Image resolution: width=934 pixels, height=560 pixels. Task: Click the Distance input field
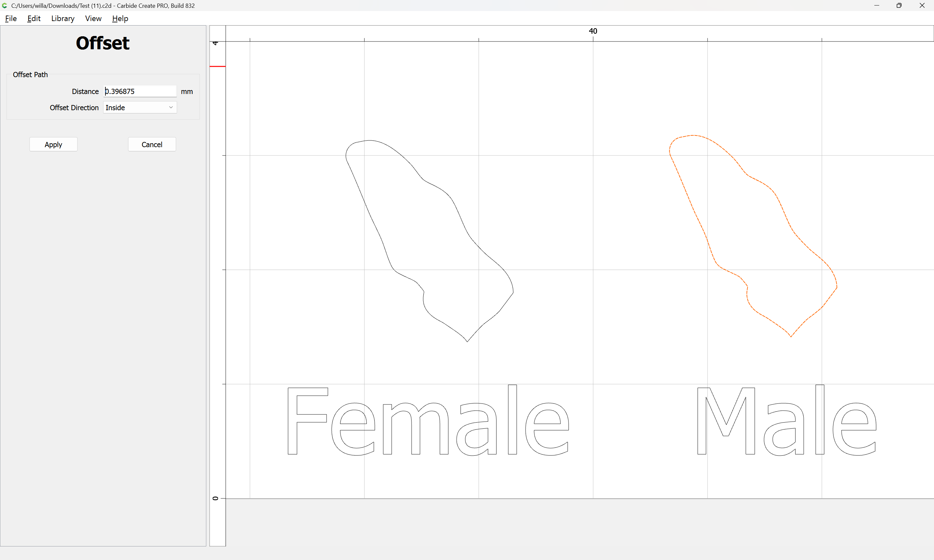point(139,91)
